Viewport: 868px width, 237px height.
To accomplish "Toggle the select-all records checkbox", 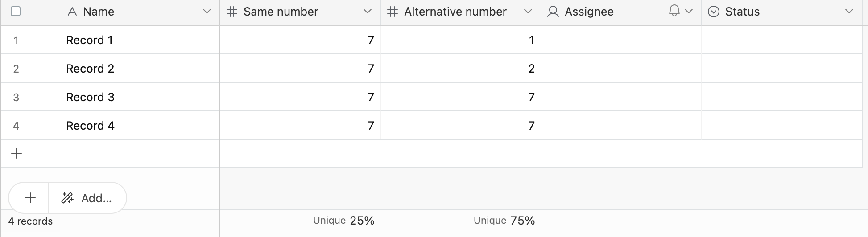I will (16, 11).
